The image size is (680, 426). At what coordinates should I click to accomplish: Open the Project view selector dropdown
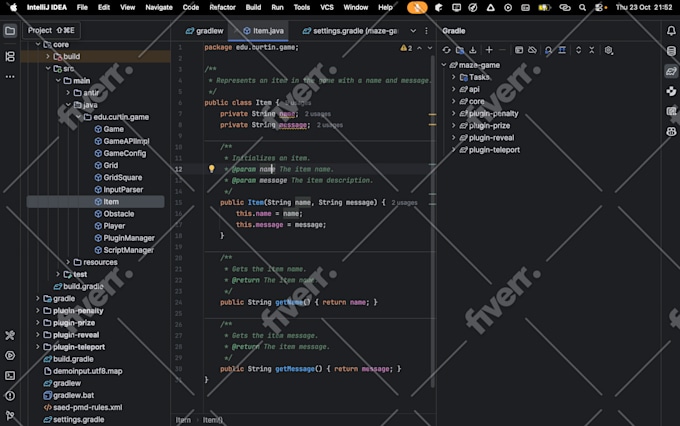(51, 30)
